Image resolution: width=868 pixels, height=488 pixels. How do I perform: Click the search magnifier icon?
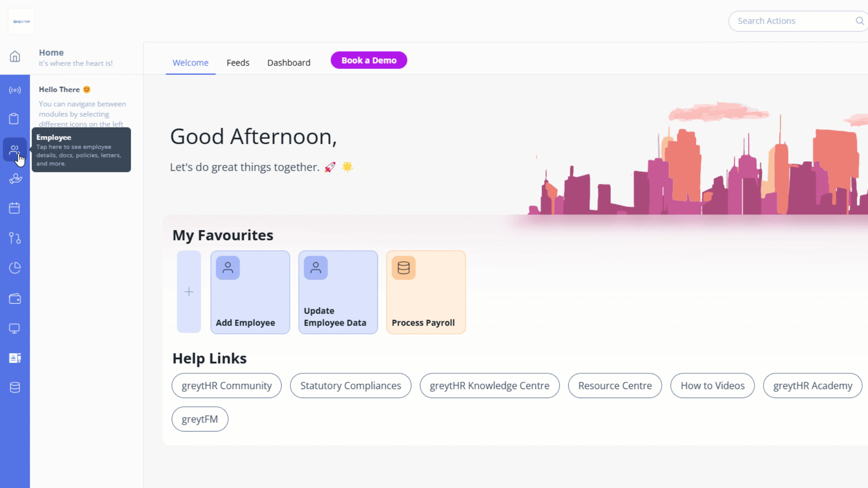pos(859,21)
